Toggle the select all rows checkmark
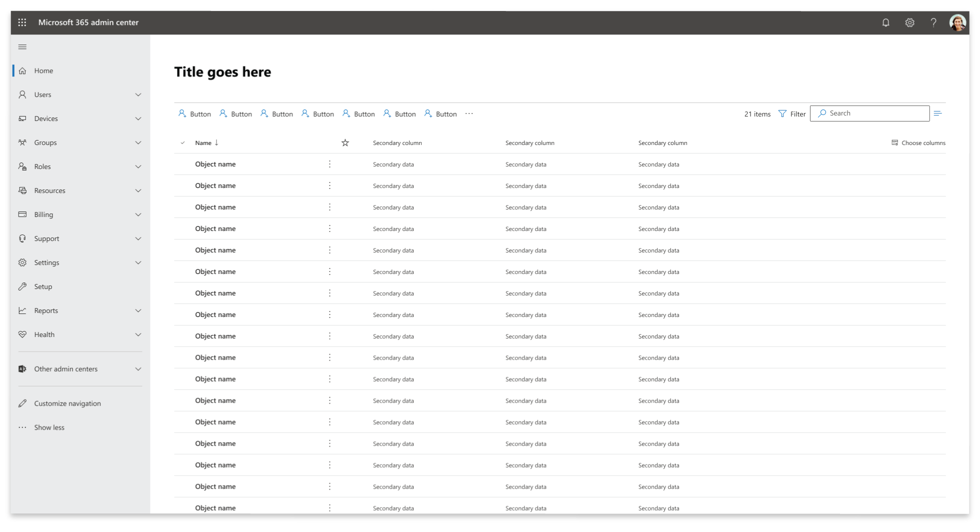Viewport: 980px width, 532px height. tap(182, 143)
